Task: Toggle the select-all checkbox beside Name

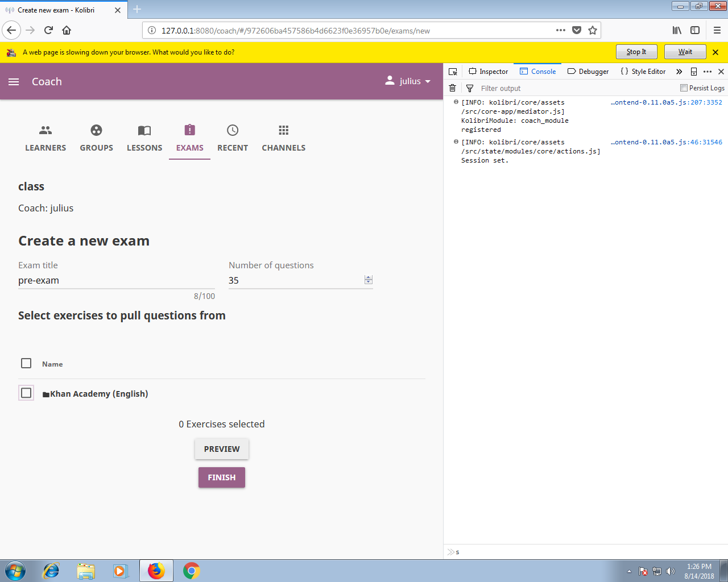Action: pos(26,363)
